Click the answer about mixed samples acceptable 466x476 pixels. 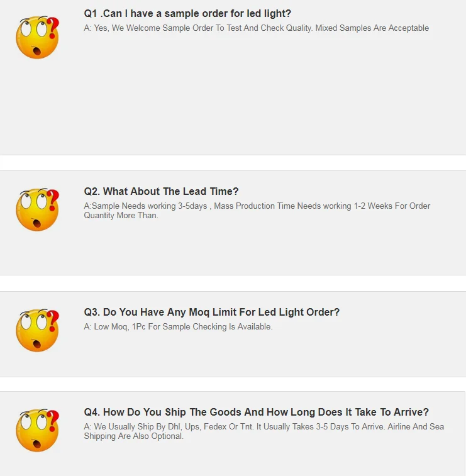256,28
